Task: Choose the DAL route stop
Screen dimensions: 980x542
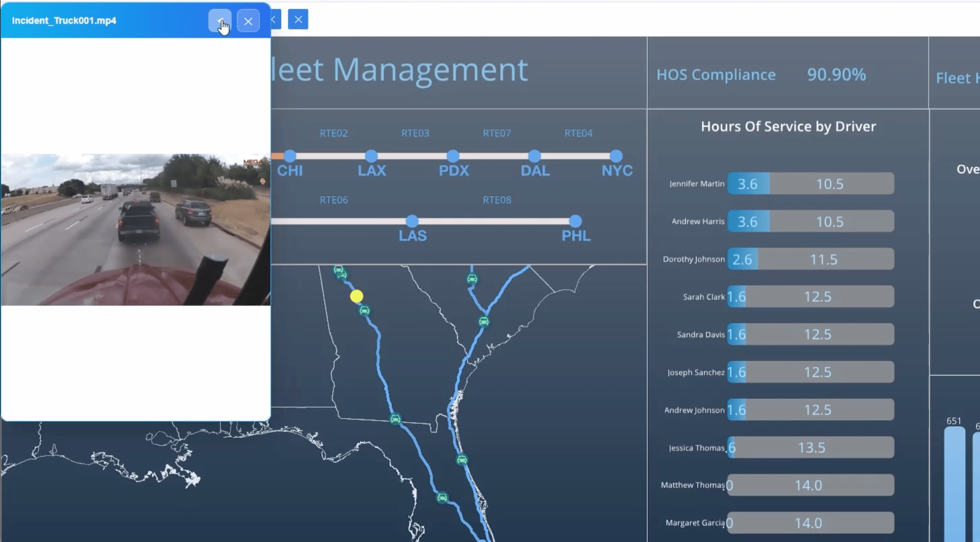Action: click(x=534, y=156)
